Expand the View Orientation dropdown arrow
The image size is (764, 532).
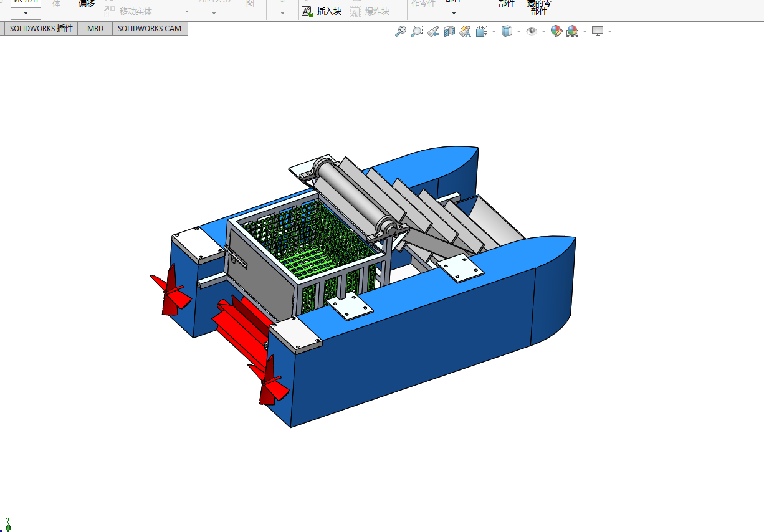[494, 31]
